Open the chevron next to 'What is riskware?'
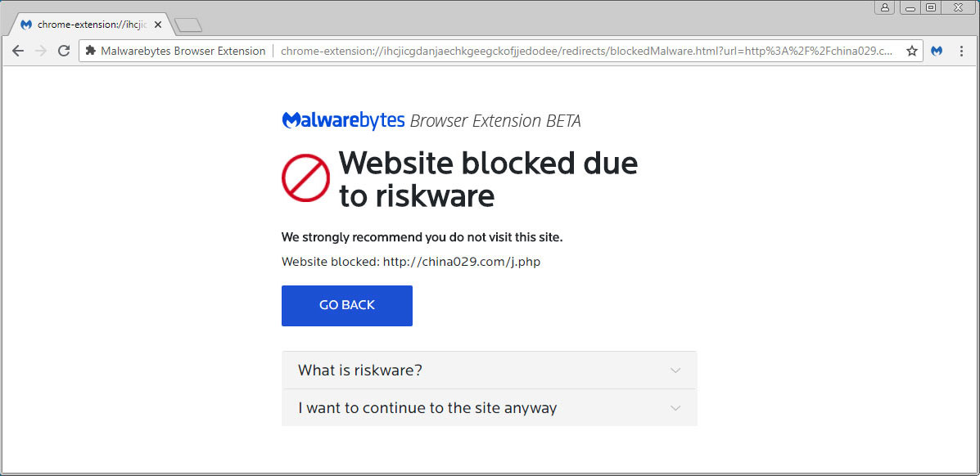This screenshot has width=980, height=476. pyautogui.click(x=675, y=370)
